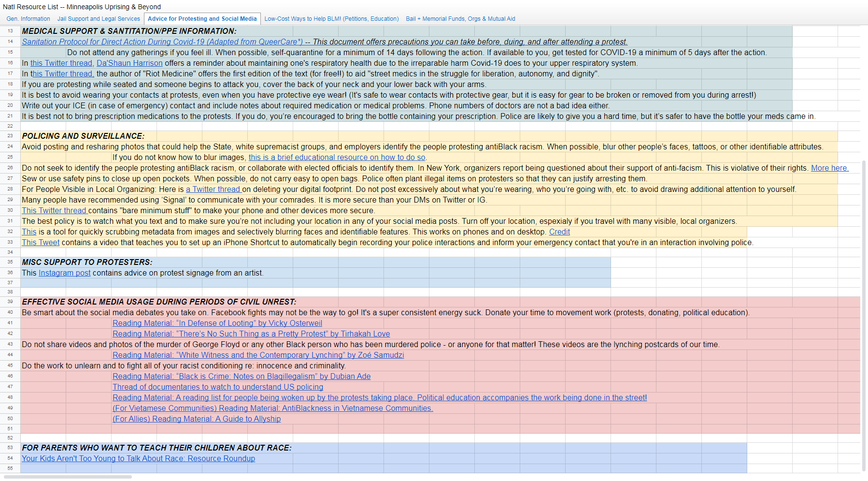868x481 pixels.
Task: Click the 'Avoid posting and resharing photos' cell
Action: [x=422, y=147]
